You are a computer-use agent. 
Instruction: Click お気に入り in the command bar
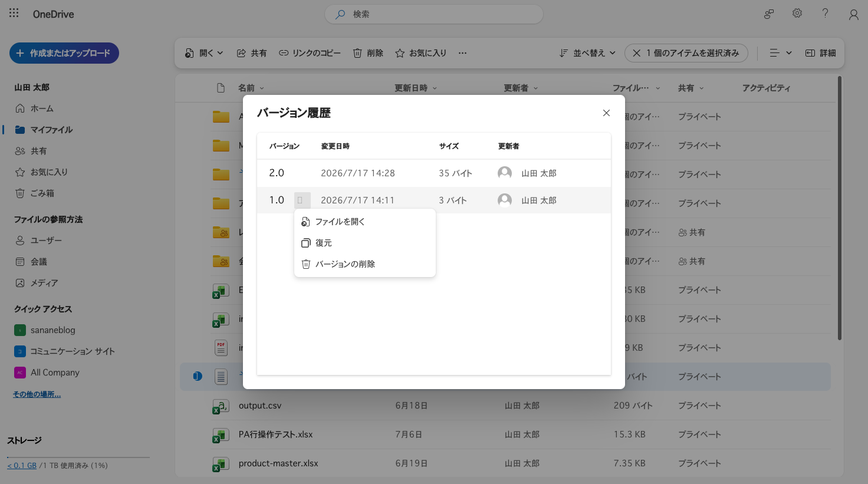pyautogui.click(x=420, y=53)
